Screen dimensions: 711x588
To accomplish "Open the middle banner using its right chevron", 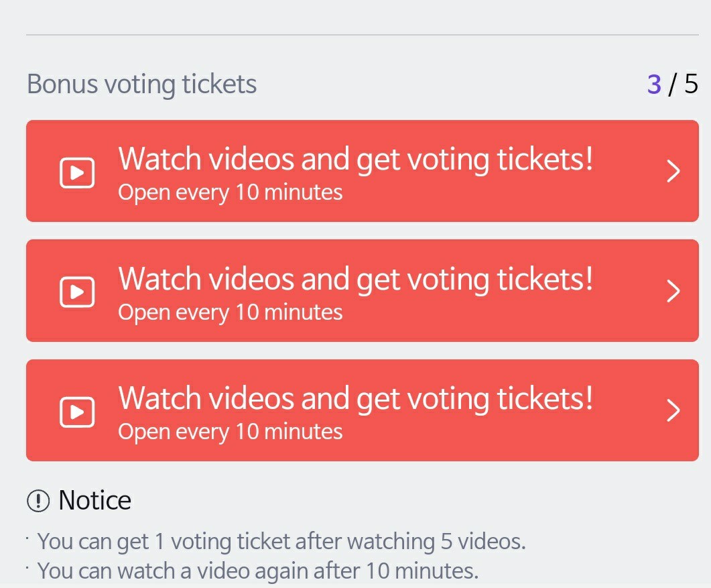I will pos(673,291).
